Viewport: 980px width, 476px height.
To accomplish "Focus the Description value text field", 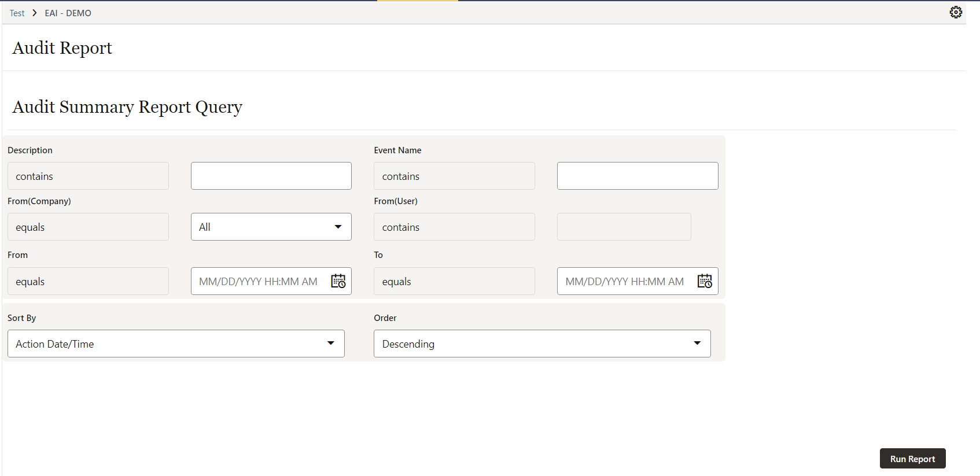I will 271,176.
